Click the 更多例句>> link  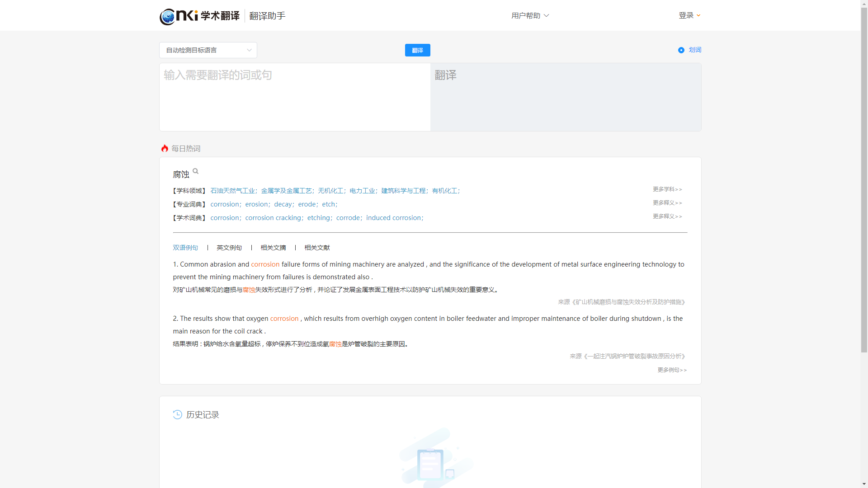(672, 370)
